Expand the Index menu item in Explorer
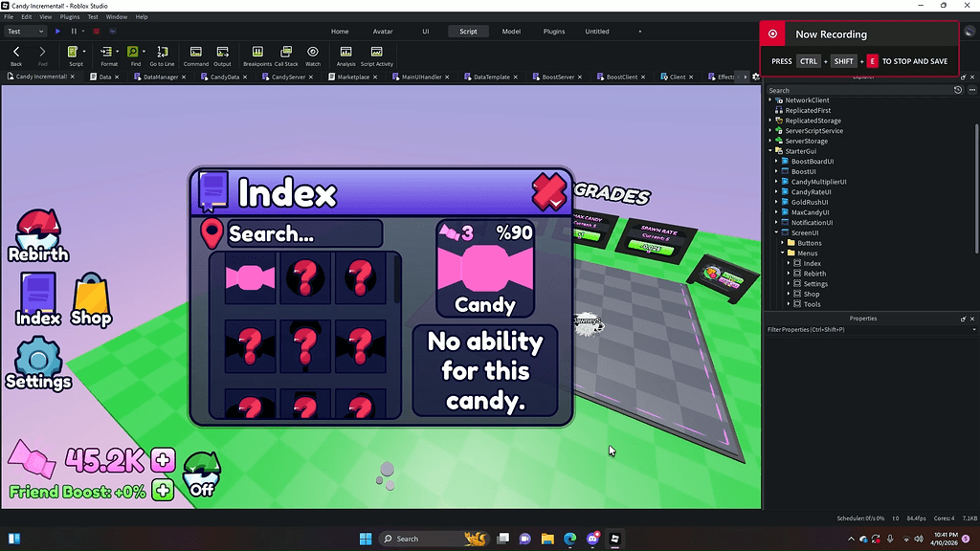980x551 pixels. 789,263
